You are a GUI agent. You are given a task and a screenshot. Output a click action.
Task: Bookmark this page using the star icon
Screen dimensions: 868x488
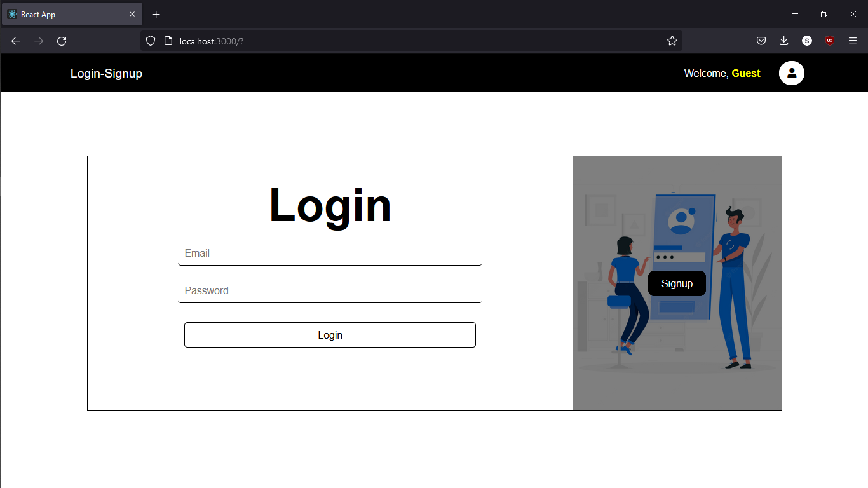[672, 41]
